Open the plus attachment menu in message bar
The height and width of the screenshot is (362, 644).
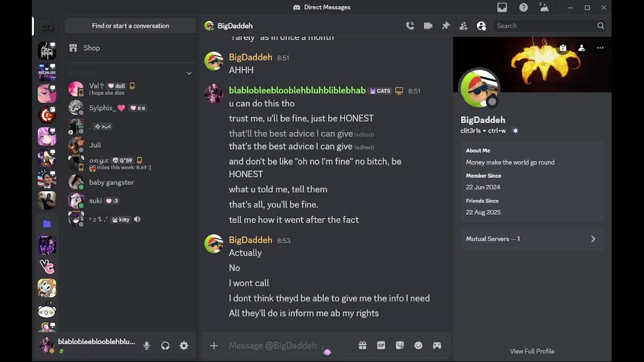(214, 345)
